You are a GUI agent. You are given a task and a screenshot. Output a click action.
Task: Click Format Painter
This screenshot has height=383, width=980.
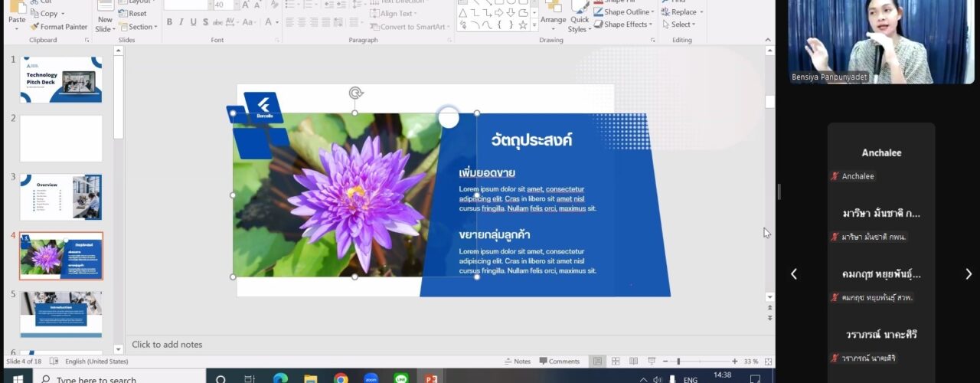pyautogui.click(x=60, y=27)
